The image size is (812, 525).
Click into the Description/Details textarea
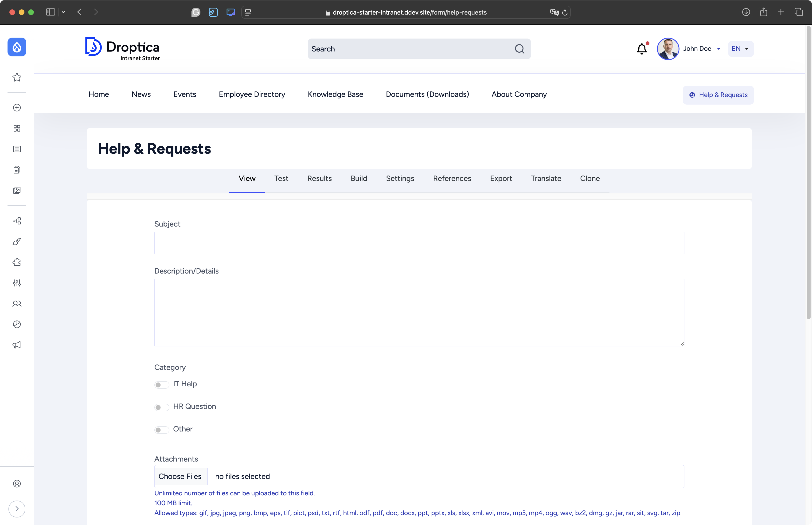point(419,313)
